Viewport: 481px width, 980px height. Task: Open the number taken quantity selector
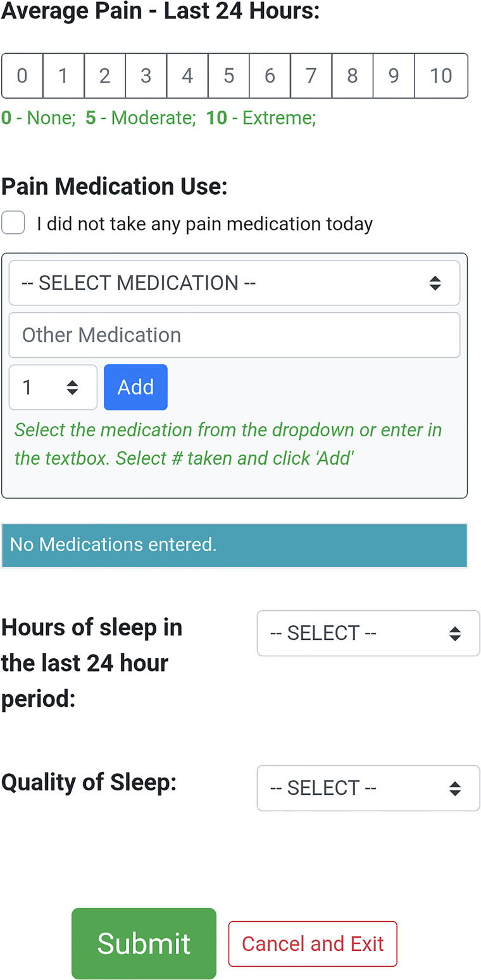point(53,387)
